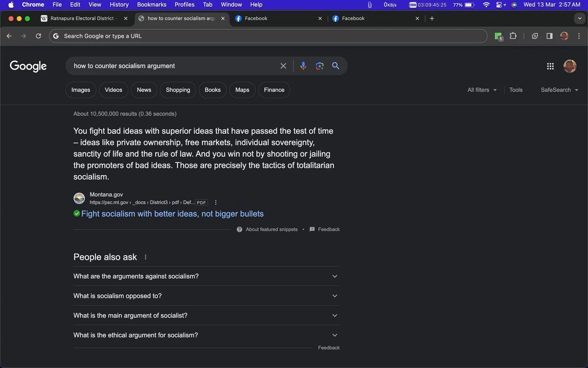Switch to the first Facebook tab
Image resolution: width=588 pixels, height=368 pixels.
[278, 18]
